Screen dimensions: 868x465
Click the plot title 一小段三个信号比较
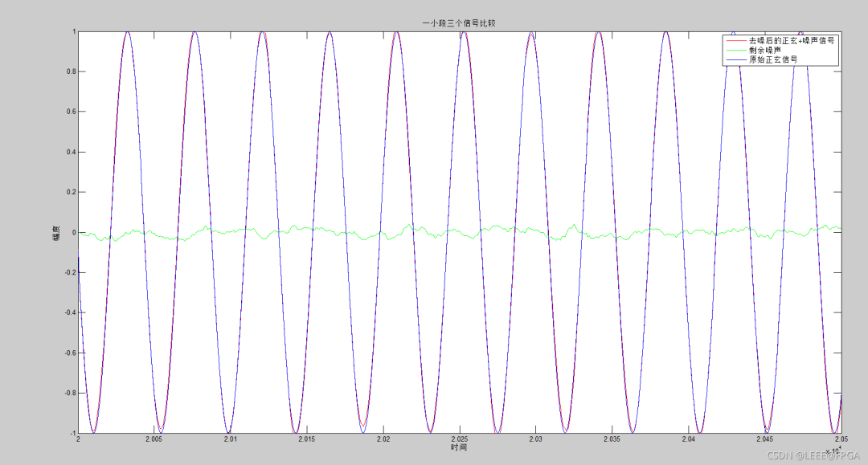point(459,23)
